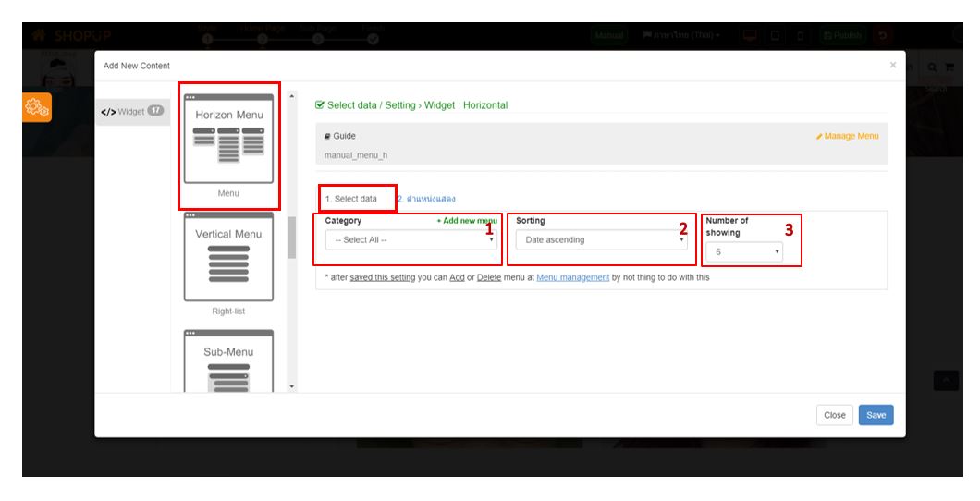This screenshot has height=501, width=980.
Task: Select the tablet preview icon
Action: pyautogui.click(x=775, y=35)
